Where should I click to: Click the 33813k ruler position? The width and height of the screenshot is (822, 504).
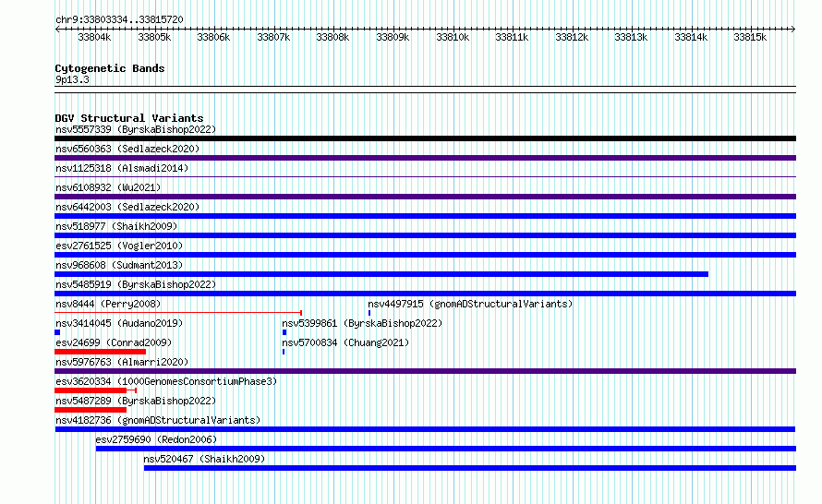click(631, 37)
